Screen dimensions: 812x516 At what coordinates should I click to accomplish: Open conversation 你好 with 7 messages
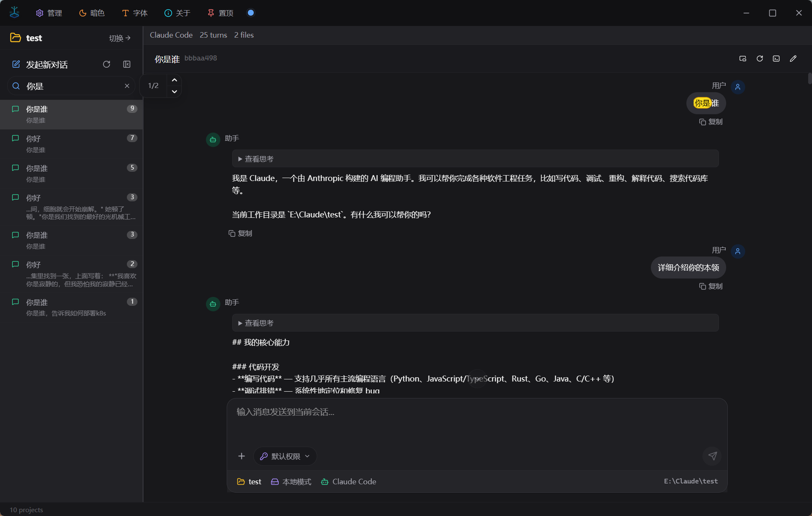click(x=71, y=144)
